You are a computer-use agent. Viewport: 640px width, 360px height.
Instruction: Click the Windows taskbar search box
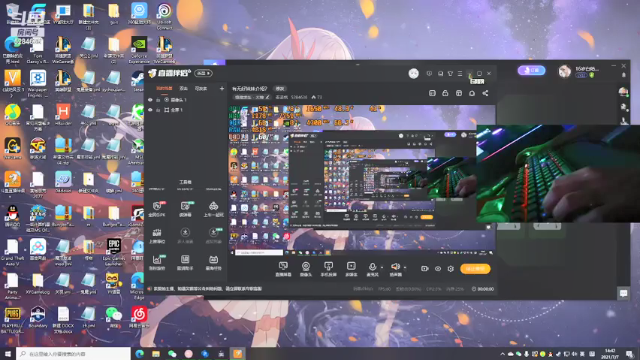pos(73,353)
